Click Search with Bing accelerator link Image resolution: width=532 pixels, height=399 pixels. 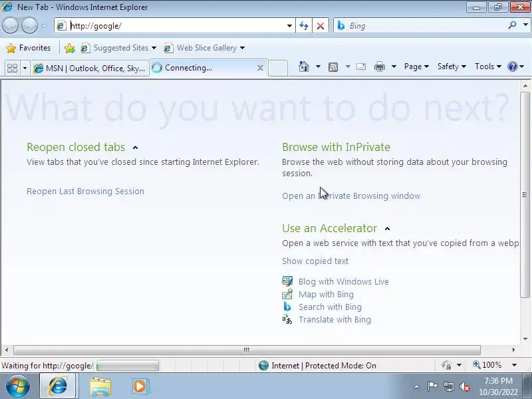click(330, 307)
